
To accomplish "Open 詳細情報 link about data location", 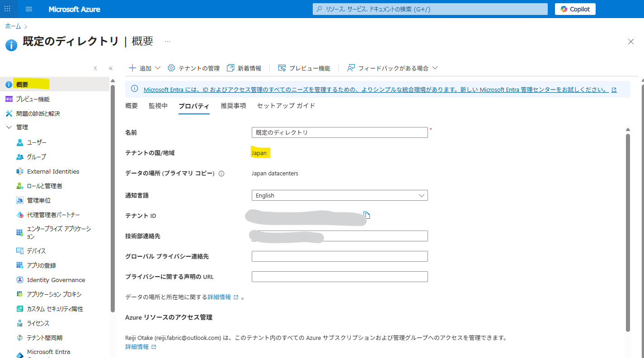I will pyautogui.click(x=223, y=297).
